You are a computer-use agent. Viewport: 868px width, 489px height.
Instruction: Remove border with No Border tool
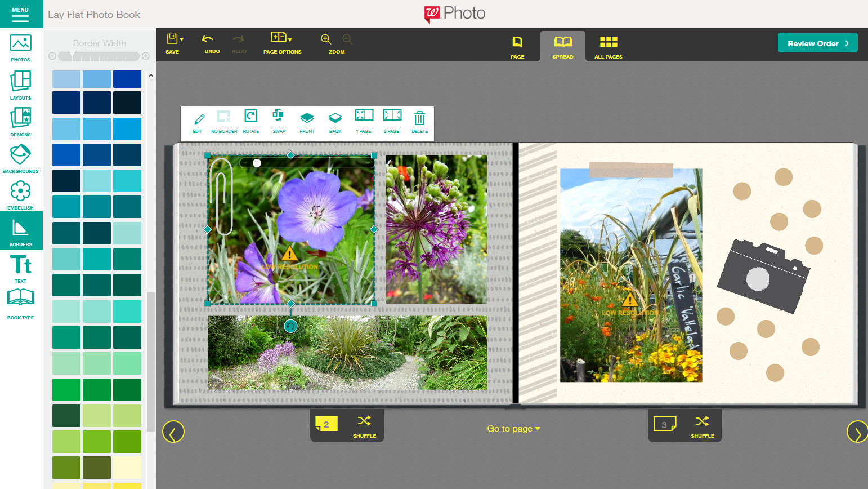point(224,122)
